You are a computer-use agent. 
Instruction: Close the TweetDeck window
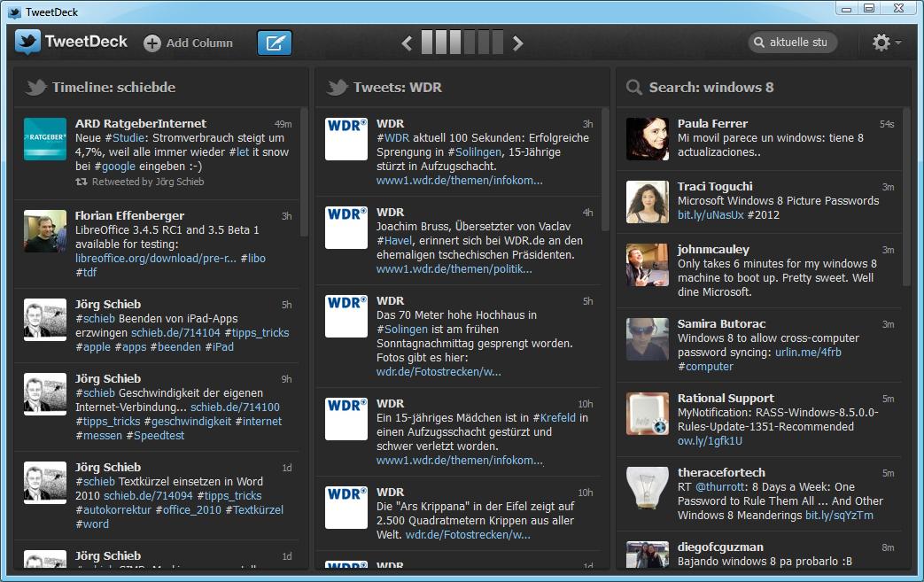click(x=898, y=8)
